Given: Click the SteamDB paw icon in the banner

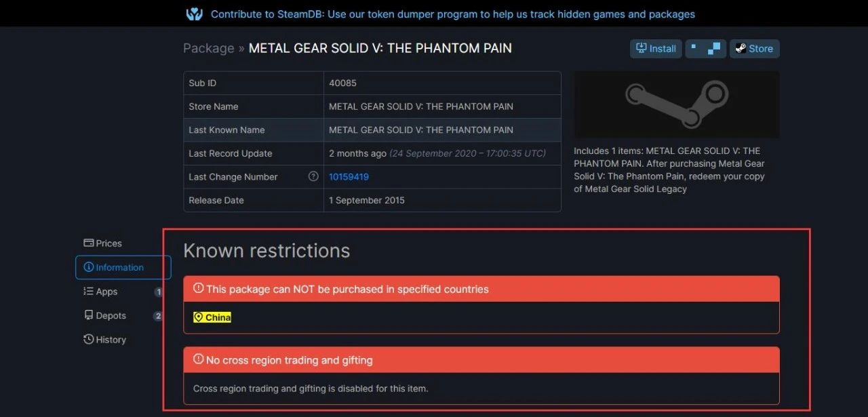Looking at the screenshot, I should click(x=195, y=14).
